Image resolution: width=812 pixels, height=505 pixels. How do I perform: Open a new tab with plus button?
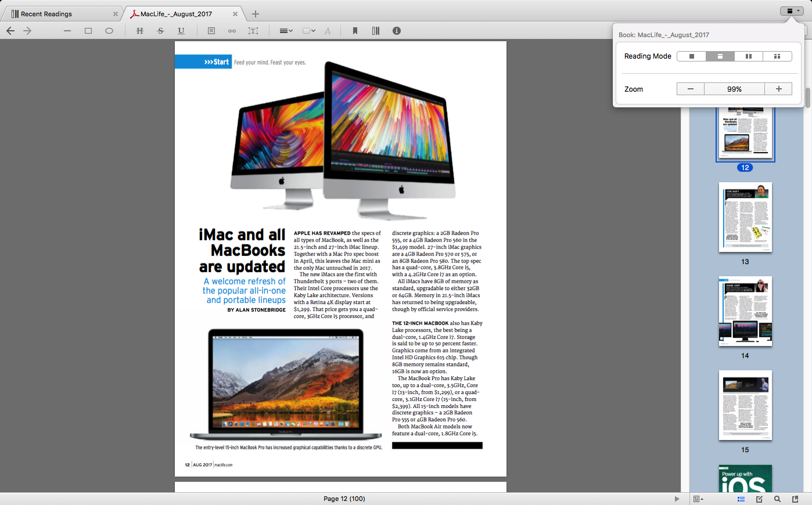pos(256,14)
